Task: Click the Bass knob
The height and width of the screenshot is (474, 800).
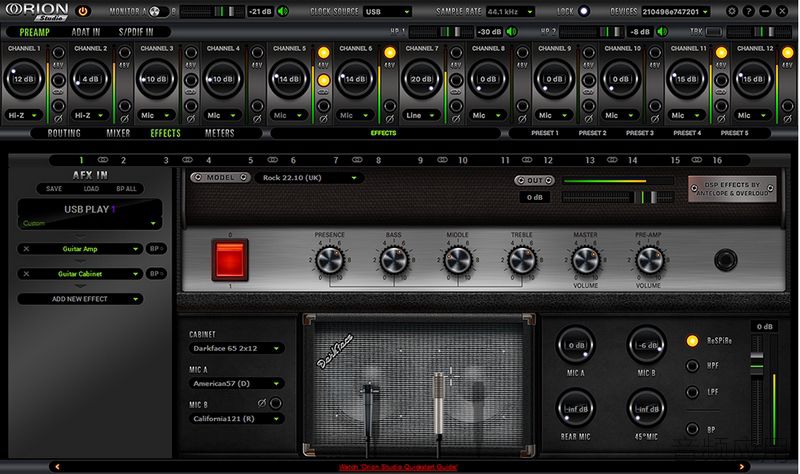Action: coord(393,260)
